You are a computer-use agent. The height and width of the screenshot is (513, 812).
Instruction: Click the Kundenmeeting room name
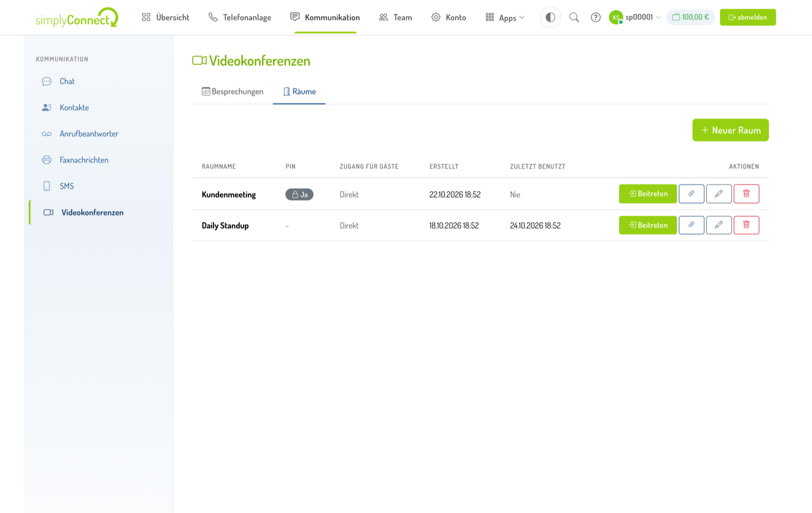pos(229,195)
